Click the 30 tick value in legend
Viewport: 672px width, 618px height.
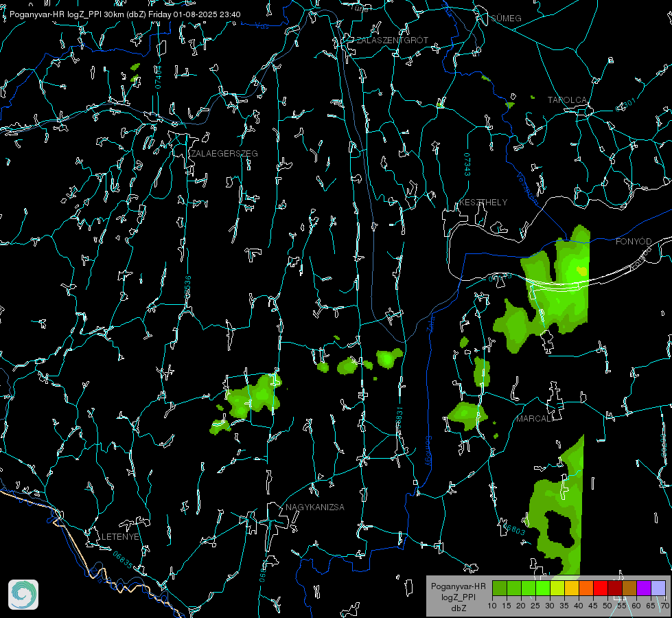click(x=550, y=606)
